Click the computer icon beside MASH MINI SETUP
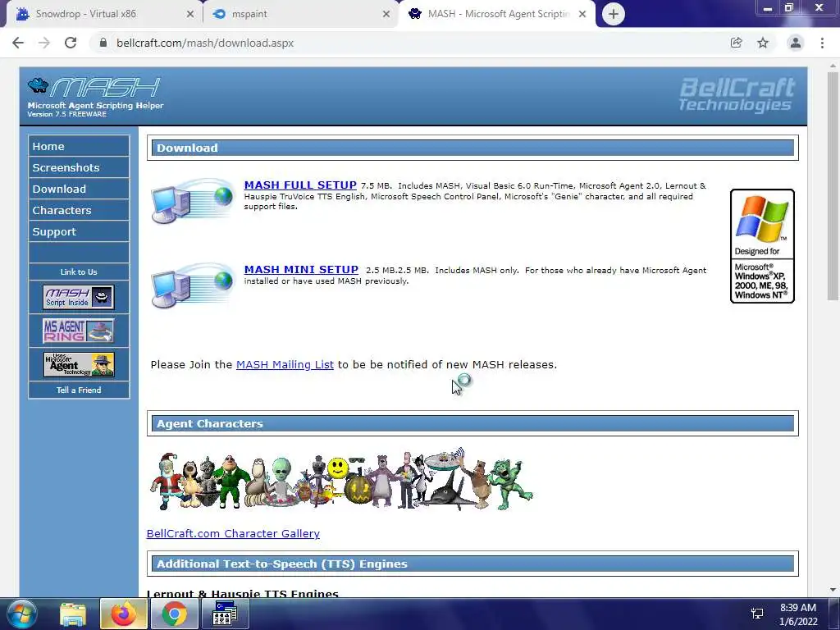The width and height of the screenshot is (840, 630). (193, 285)
